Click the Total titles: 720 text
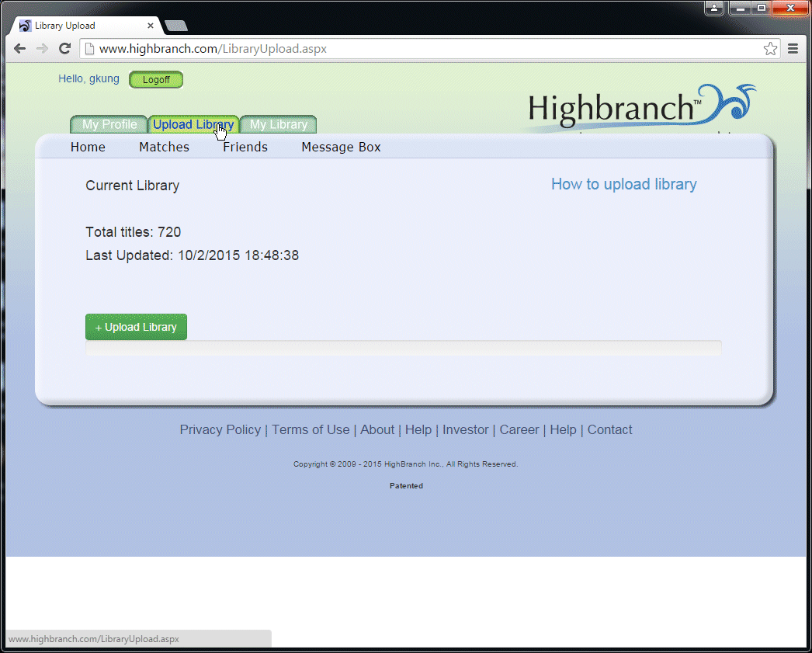The height and width of the screenshot is (653, 812). coord(133,232)
